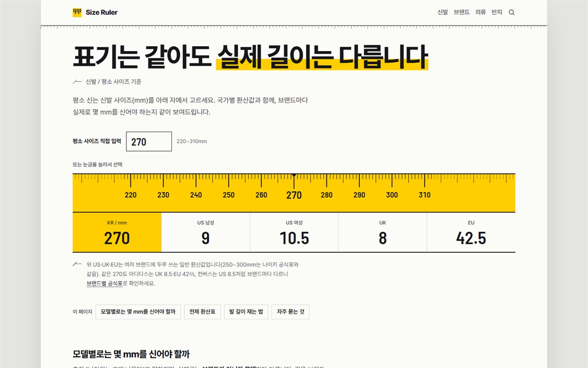Image resolution: width=588 pixels, height=368 pixels.
Task: Select the 230 mark on the ruler
Action: click(x=163, y=195)
